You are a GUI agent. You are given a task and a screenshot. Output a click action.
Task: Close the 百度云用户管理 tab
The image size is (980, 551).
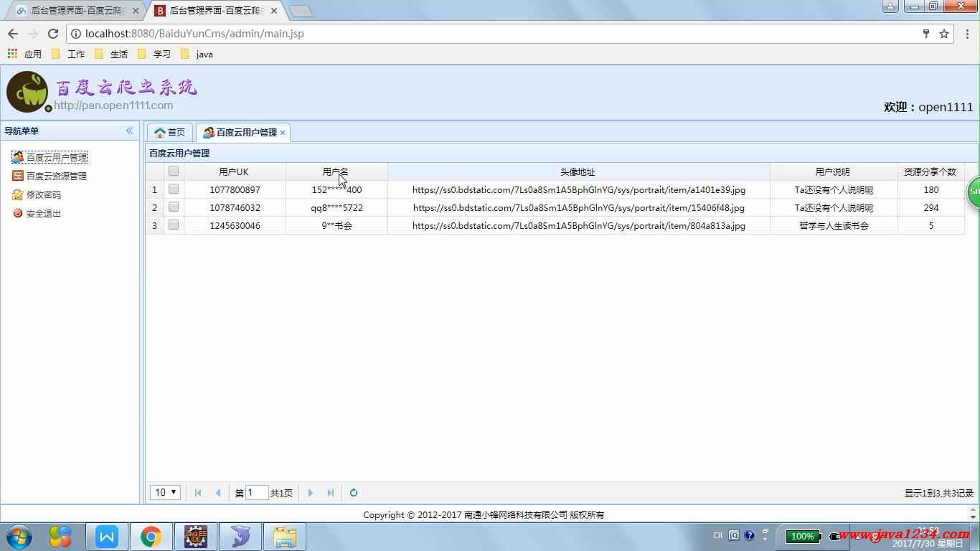click(x=283, y=133)
